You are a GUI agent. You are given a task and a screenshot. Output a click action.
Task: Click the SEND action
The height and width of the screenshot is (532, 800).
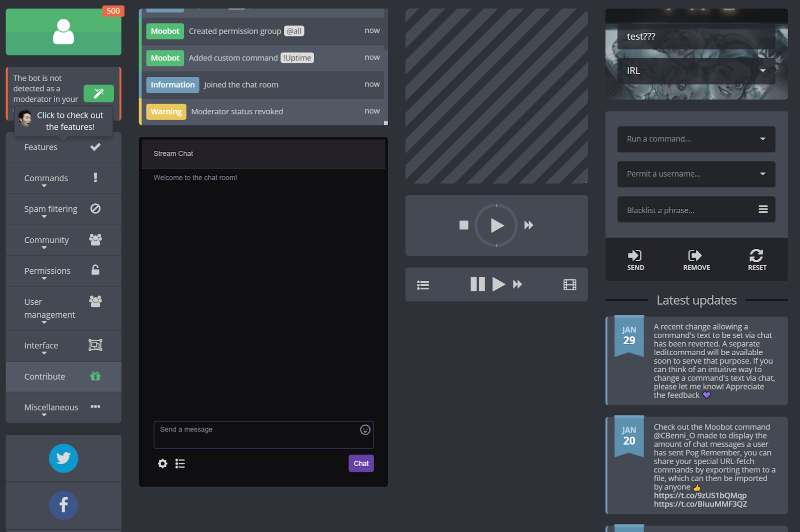[x=635, y=260]
